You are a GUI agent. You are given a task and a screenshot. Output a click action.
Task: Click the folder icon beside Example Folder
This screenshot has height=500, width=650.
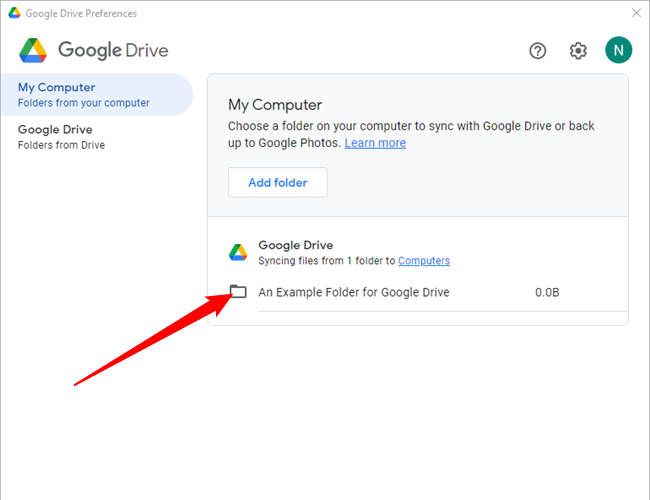(238, 292)
